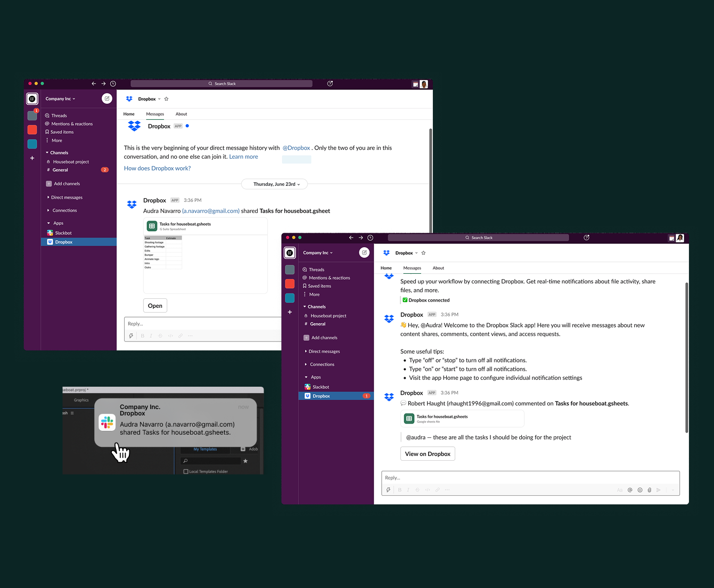The height and width of the screenshot is (588, 714).
Task: Click Search Slack field in front window
Action: [478, 238]
